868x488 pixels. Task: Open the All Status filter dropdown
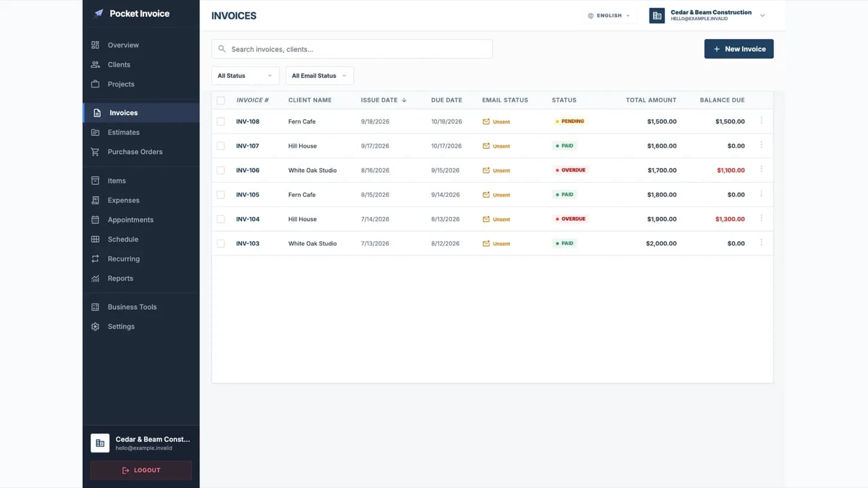point(245,76)
